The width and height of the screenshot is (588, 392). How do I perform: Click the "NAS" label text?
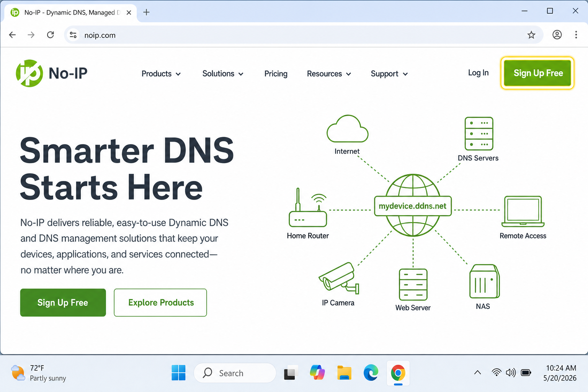pyautogui.click(x=483, y=306)
